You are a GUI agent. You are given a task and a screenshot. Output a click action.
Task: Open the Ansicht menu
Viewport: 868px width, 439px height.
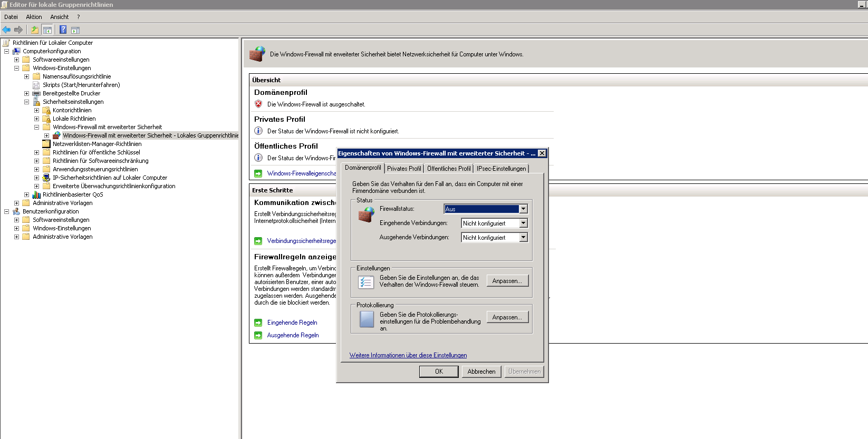tap(60, 17)
